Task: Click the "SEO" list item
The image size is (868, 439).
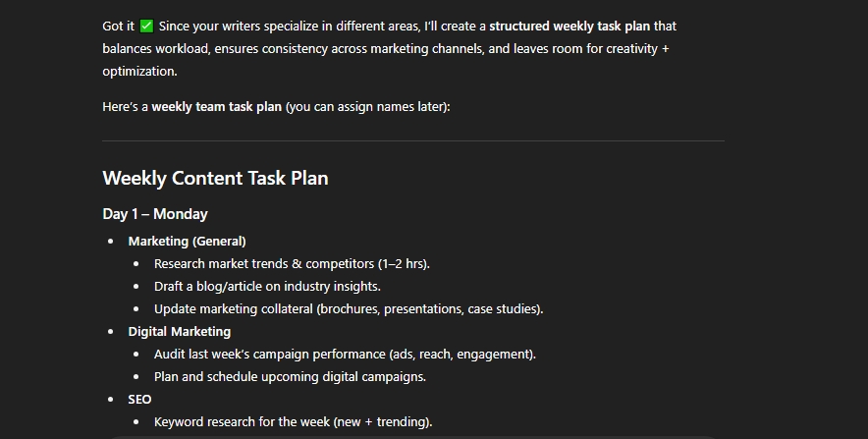Action: coord(139,400)
